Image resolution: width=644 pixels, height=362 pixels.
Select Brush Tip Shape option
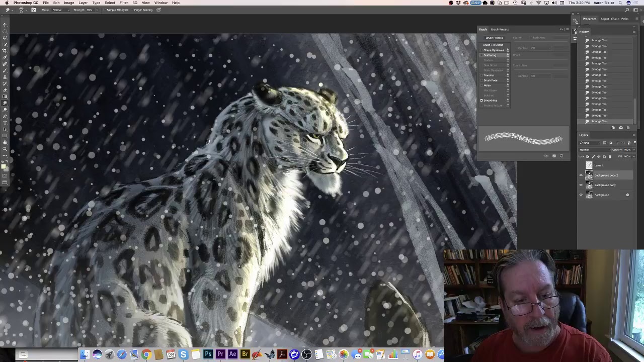(x=493, y=45)
